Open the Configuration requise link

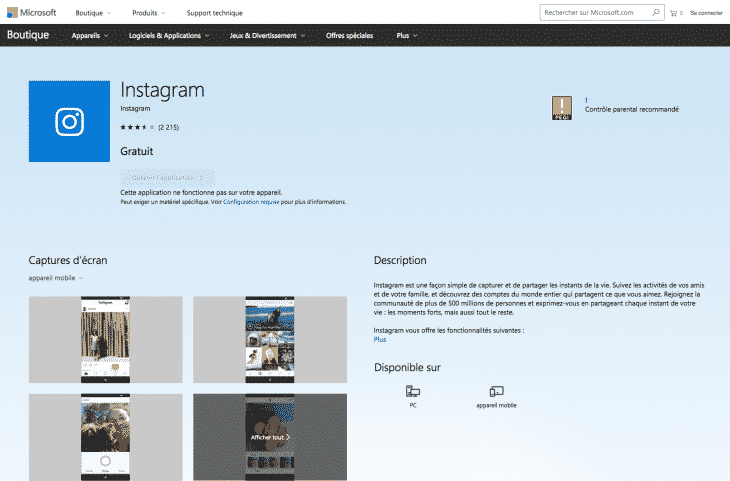pos(251,202)
